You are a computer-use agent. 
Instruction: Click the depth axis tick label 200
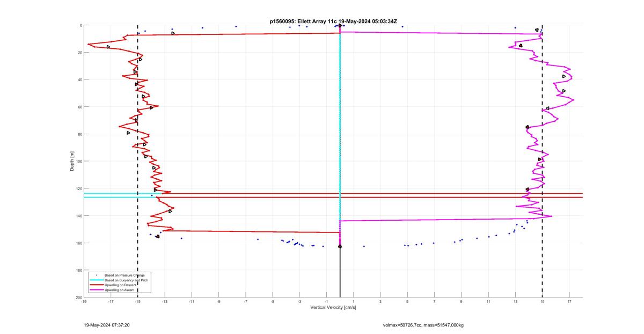point(78,297)
